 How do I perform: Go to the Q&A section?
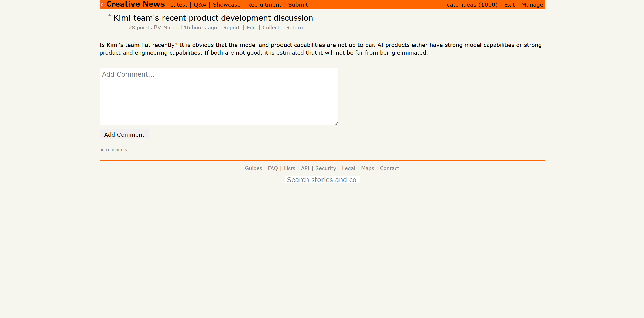click(x=200, y=5)
